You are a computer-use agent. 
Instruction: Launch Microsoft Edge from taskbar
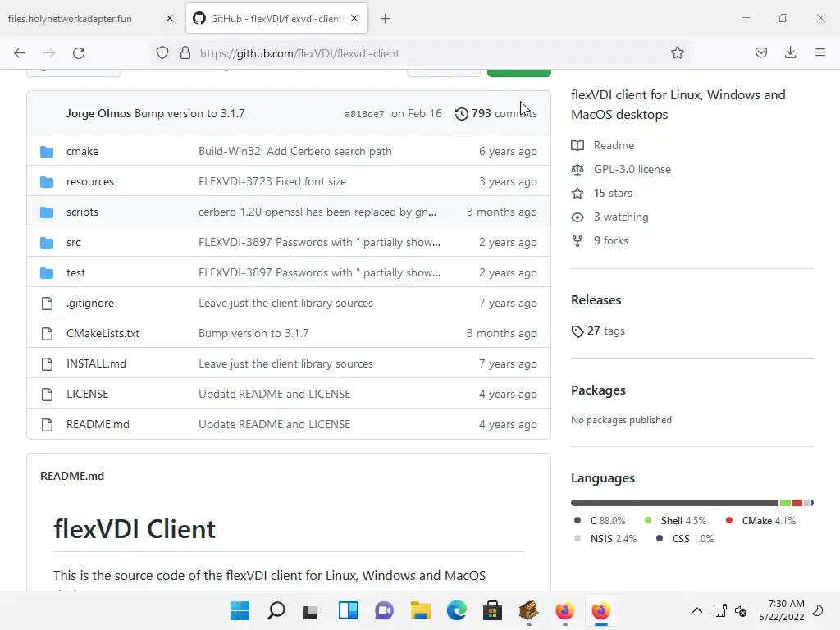[x=456, y=610]
